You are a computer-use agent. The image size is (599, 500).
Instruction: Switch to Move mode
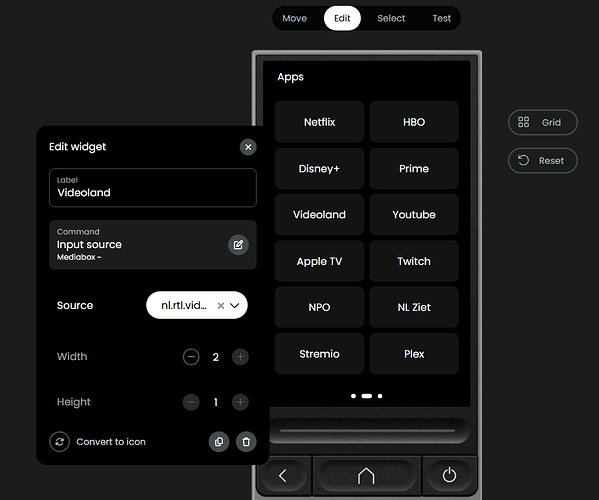(x=295, y=18)
